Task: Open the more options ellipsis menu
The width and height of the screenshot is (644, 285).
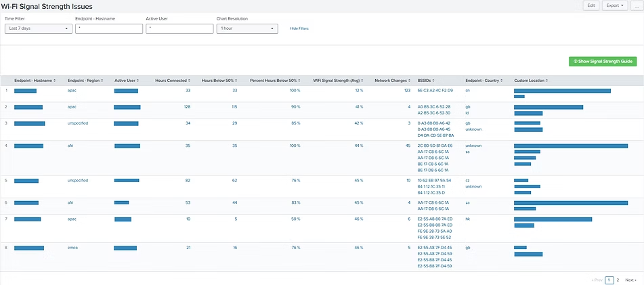Action: click(636, 5)
